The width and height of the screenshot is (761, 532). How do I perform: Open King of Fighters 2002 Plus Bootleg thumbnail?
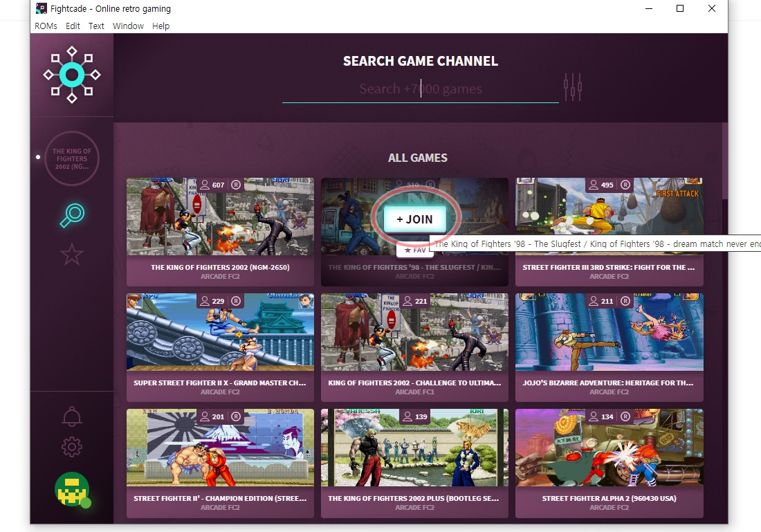coord(414,448)
